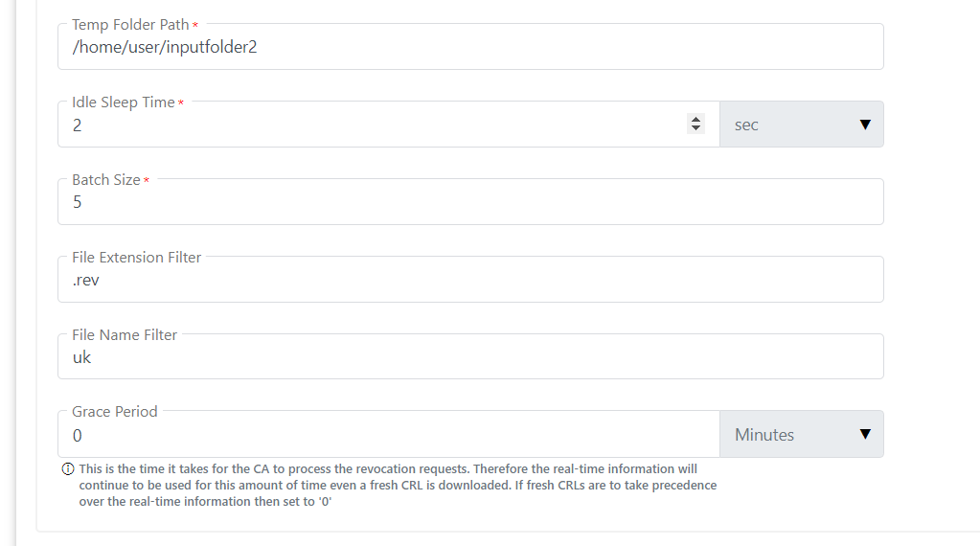
Task: Focus the Temp Folder Path field
Action: tap(469, 47)
